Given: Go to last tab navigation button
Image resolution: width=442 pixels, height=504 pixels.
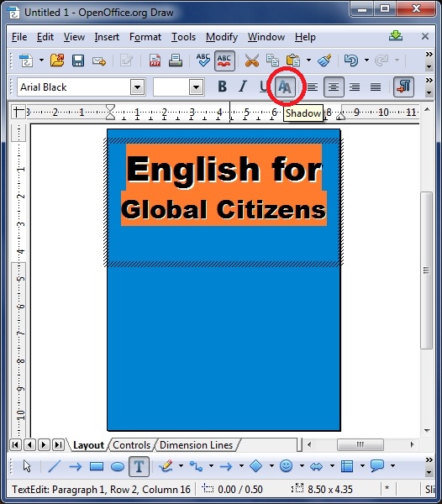Looking at the screenshot, I should click(58, 445).
